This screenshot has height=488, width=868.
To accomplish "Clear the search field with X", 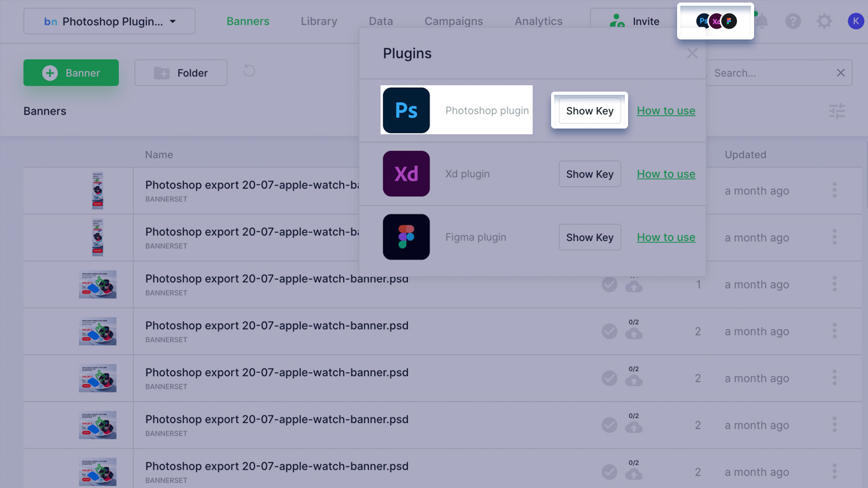I will pos(841,73).
